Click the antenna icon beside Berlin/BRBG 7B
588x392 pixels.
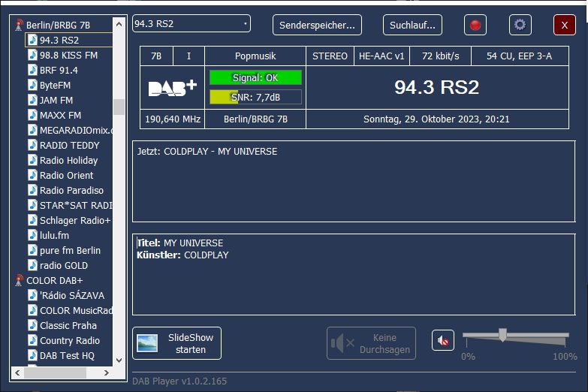pyautogui.click(x=19, y=25)
